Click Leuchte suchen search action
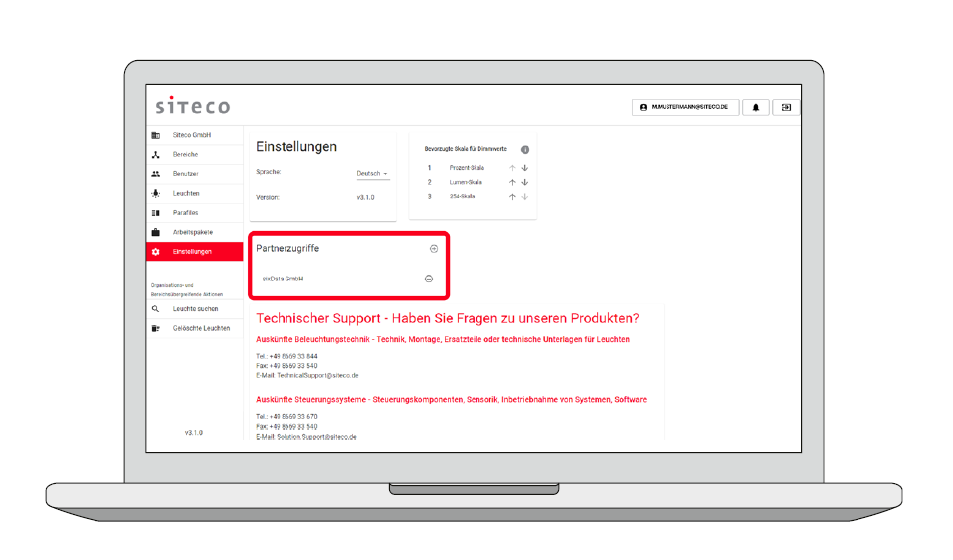 click(195, 309)
